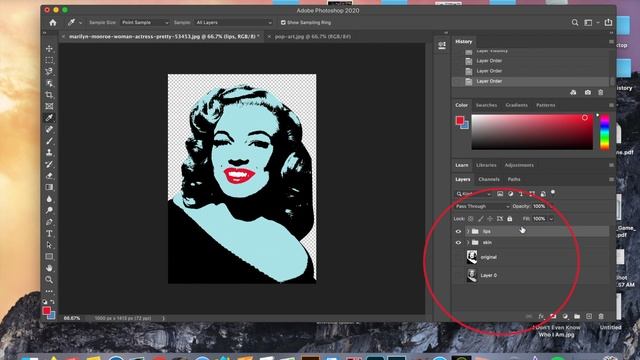
Task: Show the Layer 0 visibility box
Action: (458, 276)
